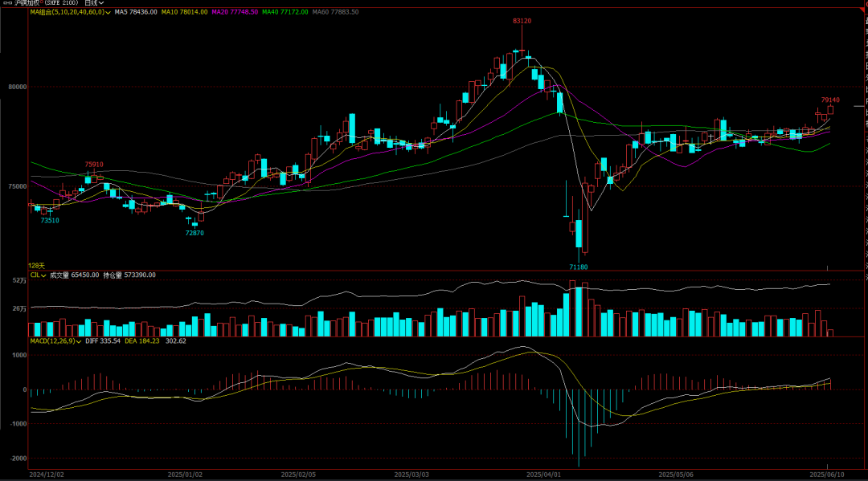Click the 2025/03/03 date label
868x481 pixels.
tap(411, 475)
